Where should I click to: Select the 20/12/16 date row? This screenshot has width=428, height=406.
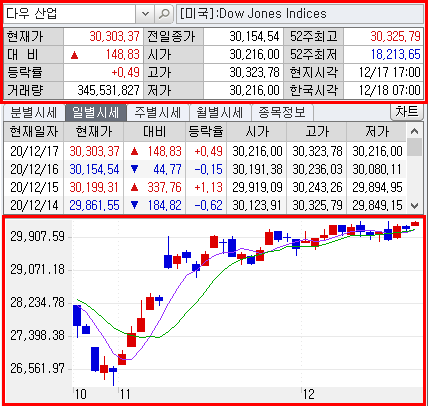tap(205, 169)
